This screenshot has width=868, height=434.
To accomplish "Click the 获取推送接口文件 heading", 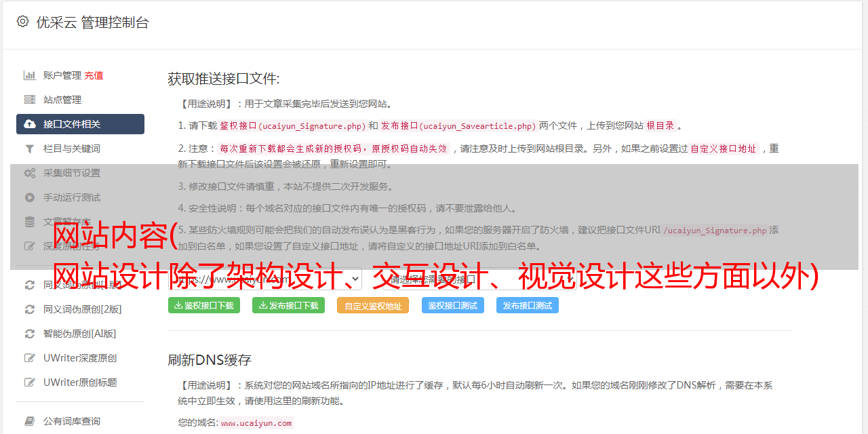I will tap(224, 79).
